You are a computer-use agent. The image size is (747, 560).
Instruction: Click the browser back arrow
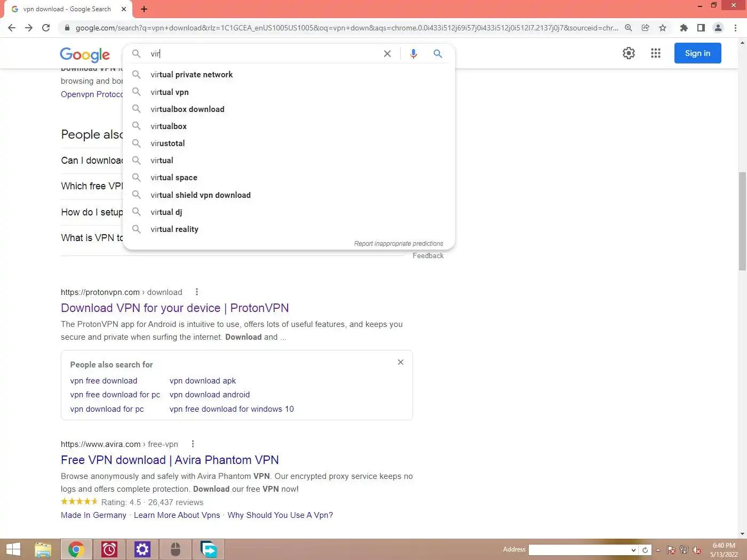click(x=12, y=28)
